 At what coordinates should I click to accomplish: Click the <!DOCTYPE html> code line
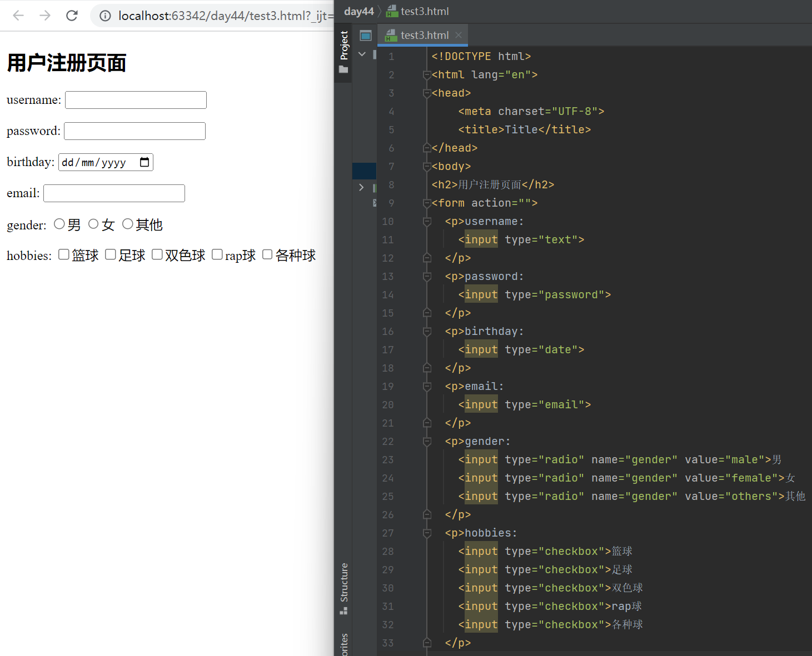(481, 57)
